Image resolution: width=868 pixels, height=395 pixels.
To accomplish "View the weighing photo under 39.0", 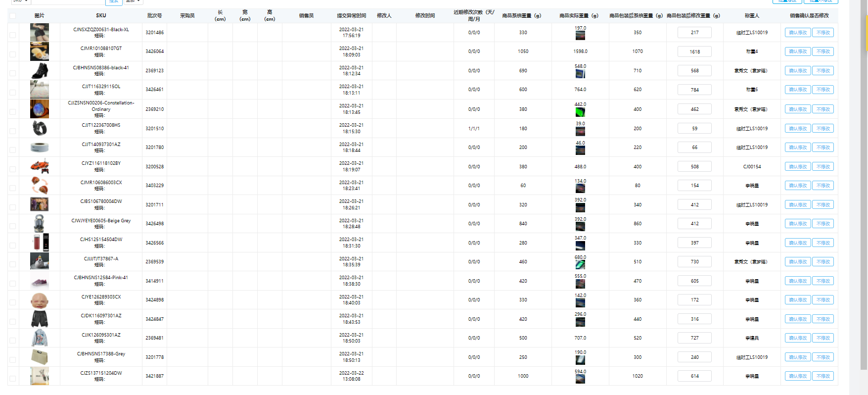I will click(x=580, y=132).
